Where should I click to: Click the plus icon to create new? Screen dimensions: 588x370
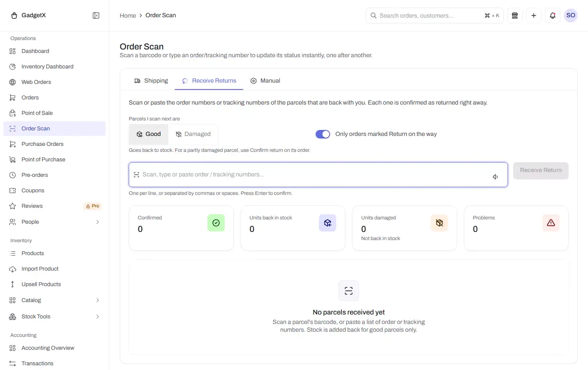coord(534,15)
